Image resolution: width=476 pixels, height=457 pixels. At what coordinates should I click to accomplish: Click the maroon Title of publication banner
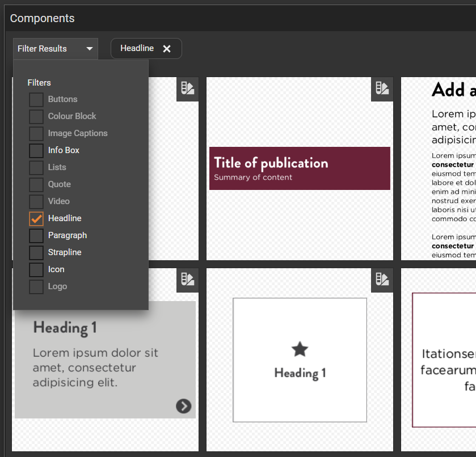[300, 168]
